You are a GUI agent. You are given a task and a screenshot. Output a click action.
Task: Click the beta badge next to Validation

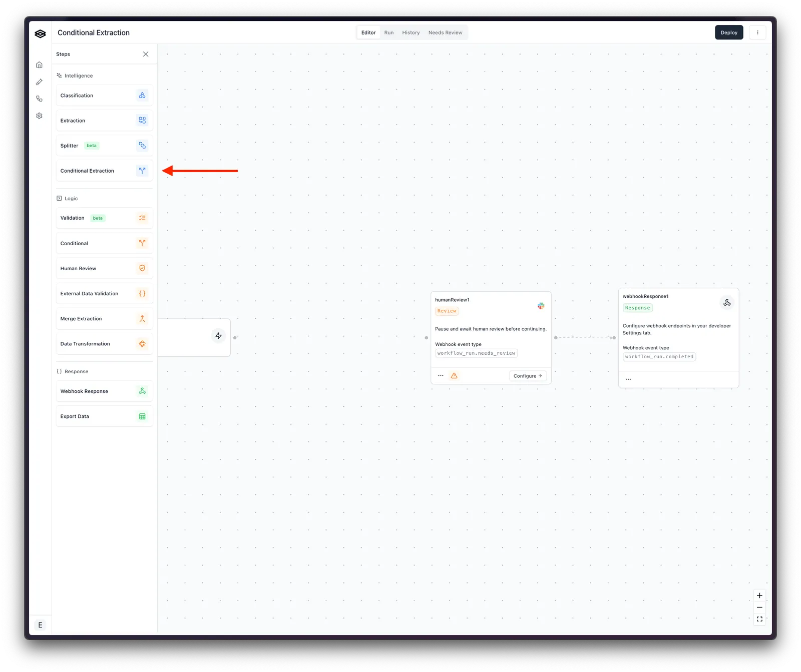click(x=98, y=218)
